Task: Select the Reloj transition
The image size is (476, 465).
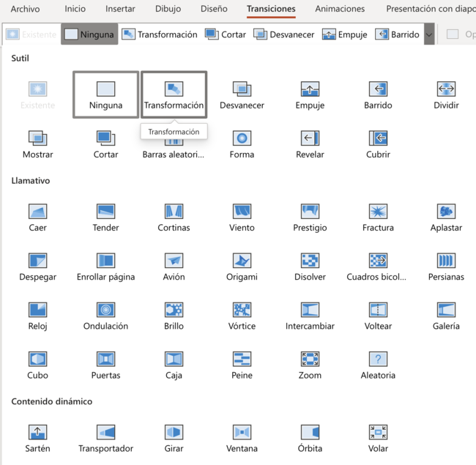Action: coord(37,315)
